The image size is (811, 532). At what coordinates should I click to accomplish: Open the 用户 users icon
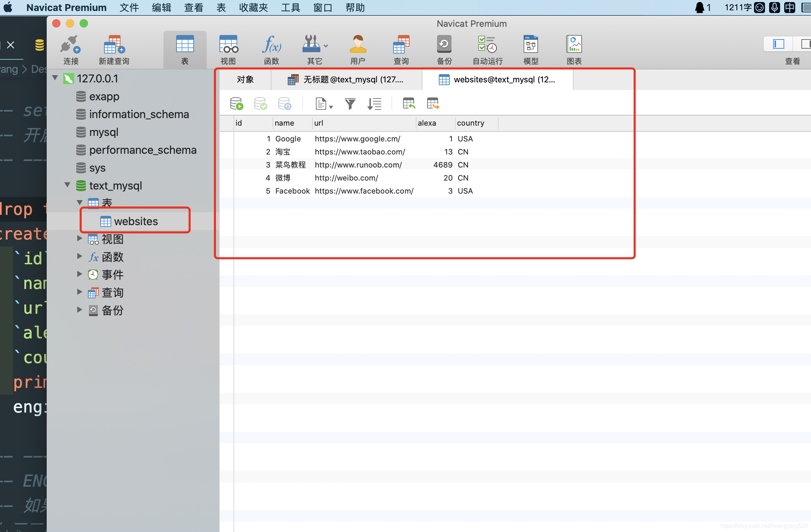click(x=358, y=50)
